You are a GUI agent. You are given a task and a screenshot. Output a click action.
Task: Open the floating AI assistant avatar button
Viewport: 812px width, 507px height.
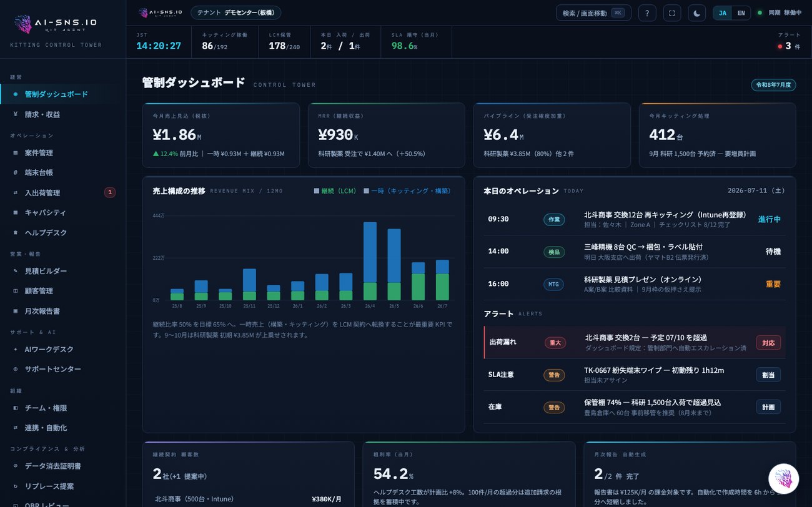click(784, 479)
